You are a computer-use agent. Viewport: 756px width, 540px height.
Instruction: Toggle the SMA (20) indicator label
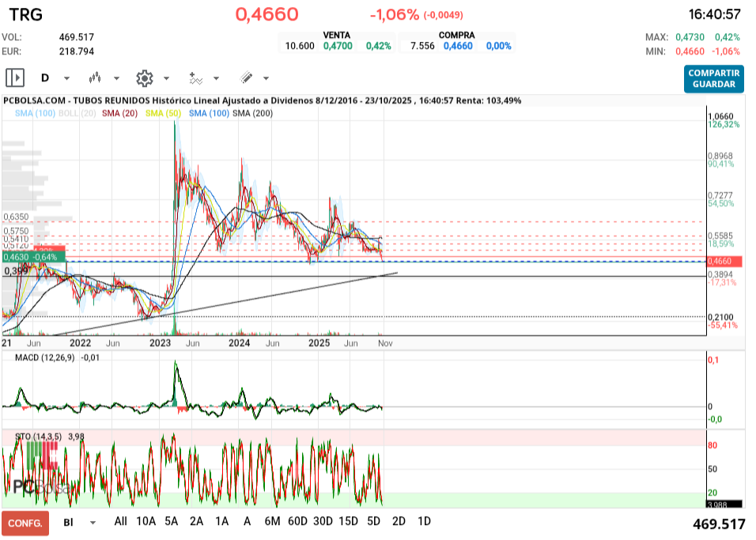pyautogui.click(x=120, y=114)
